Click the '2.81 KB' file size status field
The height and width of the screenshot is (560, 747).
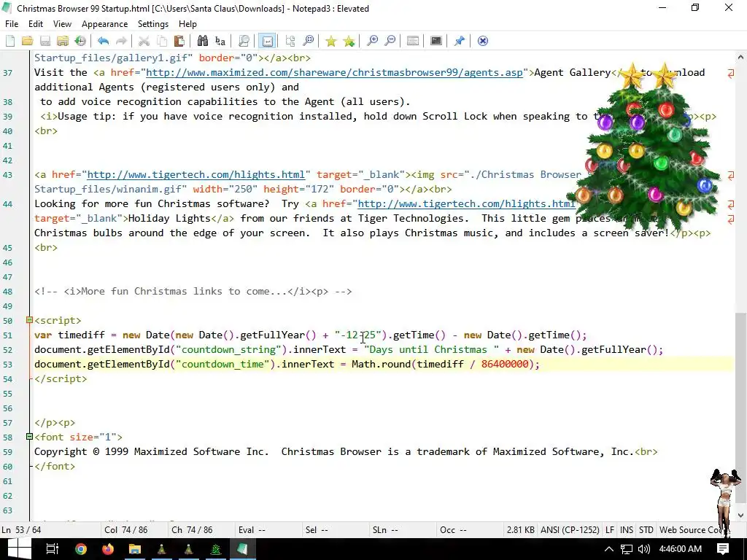(x=520, y=530)
